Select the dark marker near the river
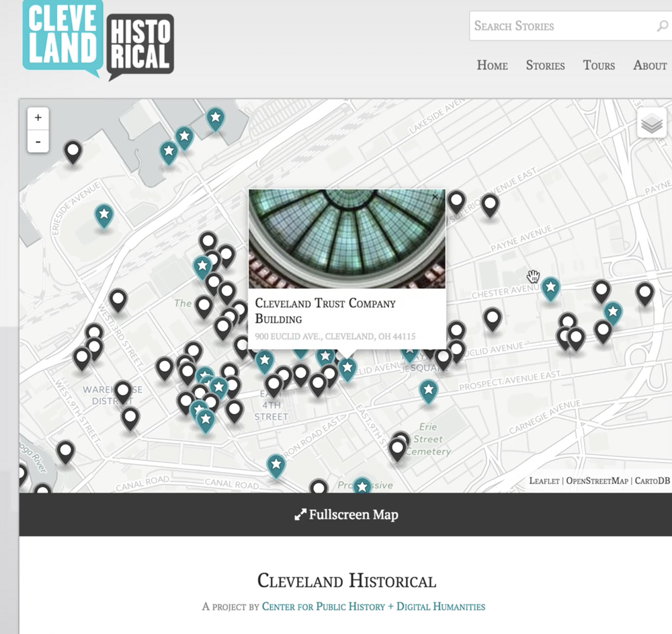672x634 pixels. [66, 452]
